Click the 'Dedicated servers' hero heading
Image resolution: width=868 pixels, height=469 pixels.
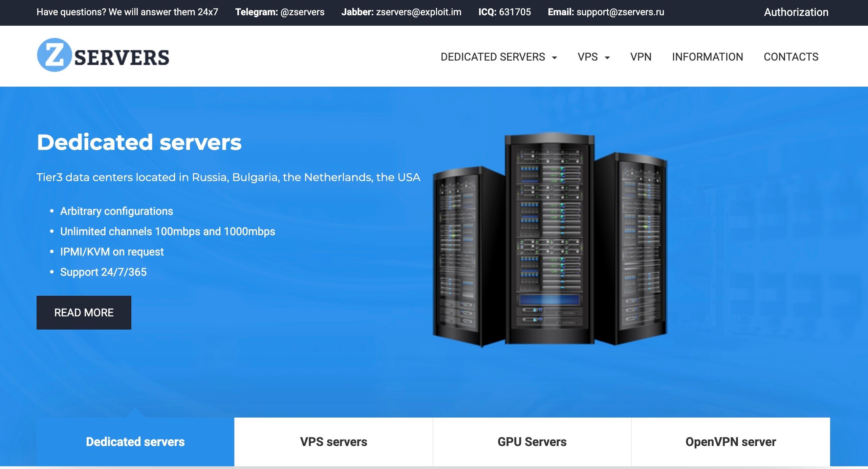coord(139,142)
